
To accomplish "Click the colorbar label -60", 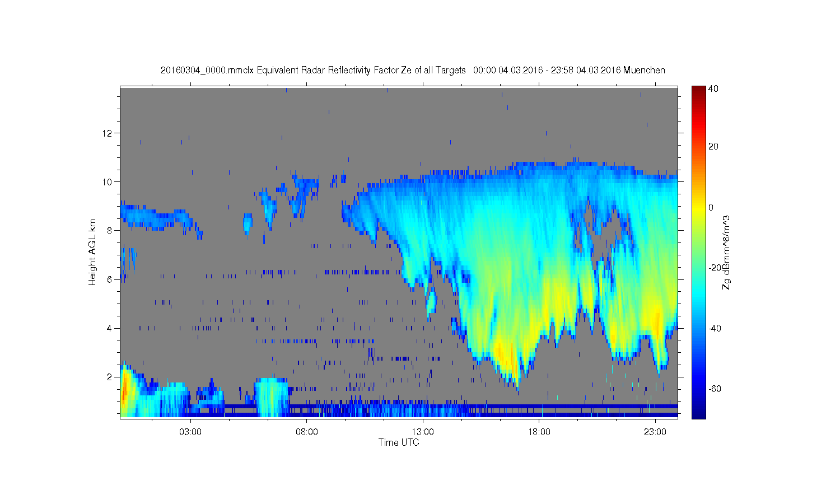I will [715, 389].
